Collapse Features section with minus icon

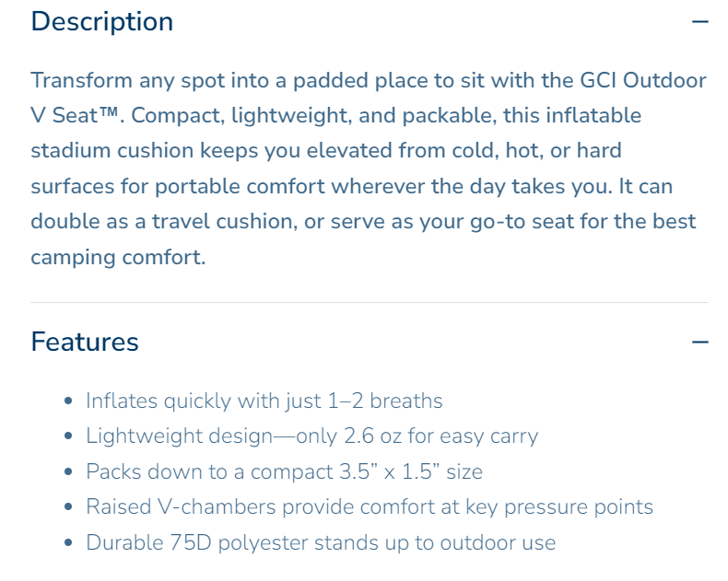click(700, 343)
